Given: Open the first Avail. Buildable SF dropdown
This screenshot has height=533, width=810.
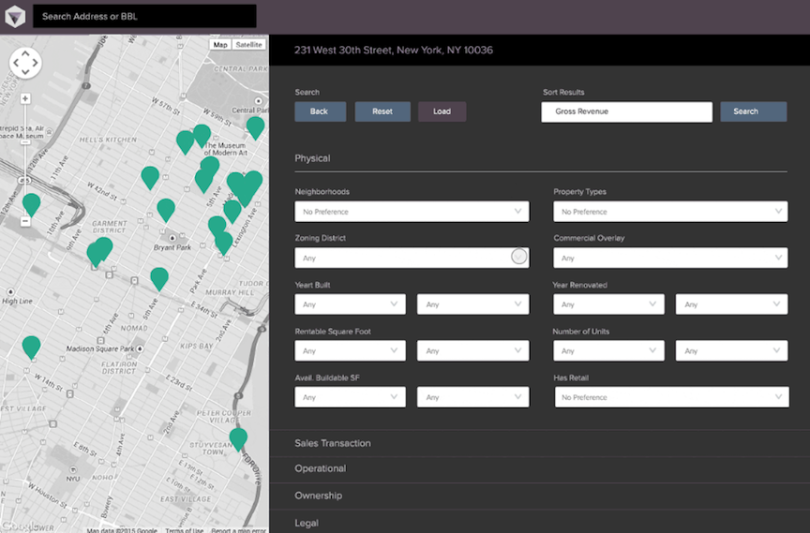Looking at the screenshot, I should [x=350, y=397].
